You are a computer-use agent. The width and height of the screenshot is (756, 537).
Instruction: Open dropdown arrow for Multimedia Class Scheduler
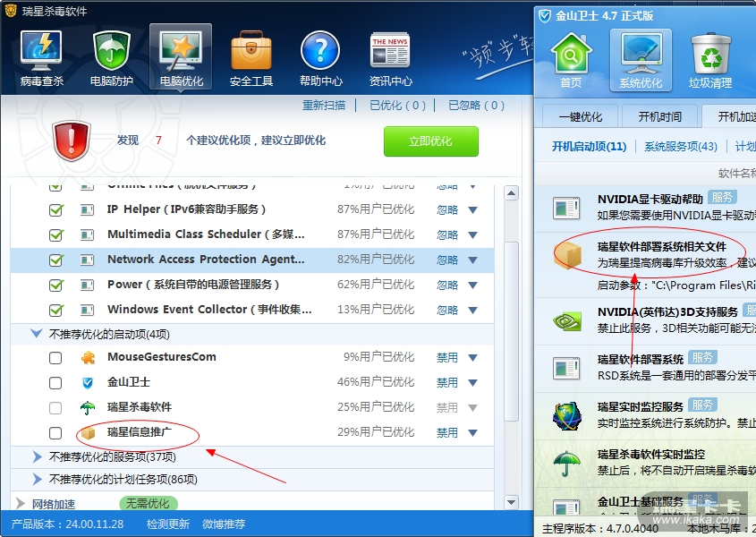click(473, 235)
